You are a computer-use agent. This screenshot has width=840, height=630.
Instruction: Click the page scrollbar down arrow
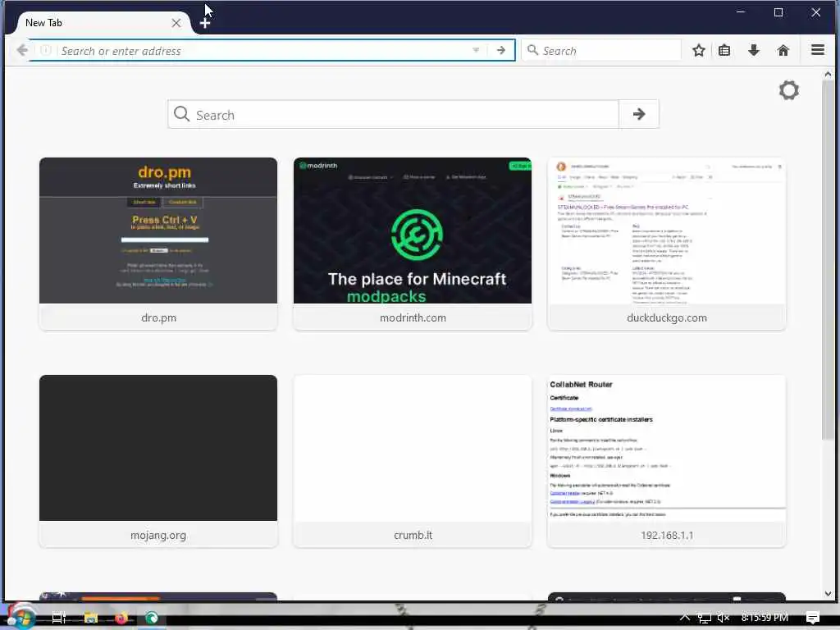tap(829, 594)
